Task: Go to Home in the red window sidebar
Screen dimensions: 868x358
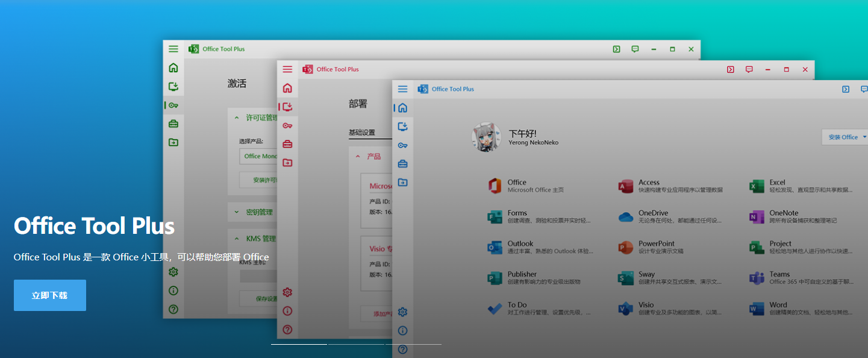Action: point(287,88)
